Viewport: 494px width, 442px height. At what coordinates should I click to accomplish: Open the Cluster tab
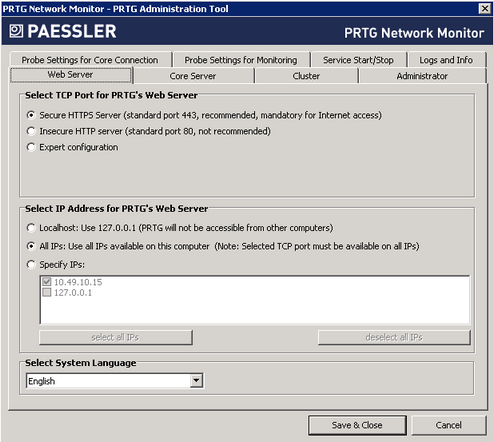[306, 76]
